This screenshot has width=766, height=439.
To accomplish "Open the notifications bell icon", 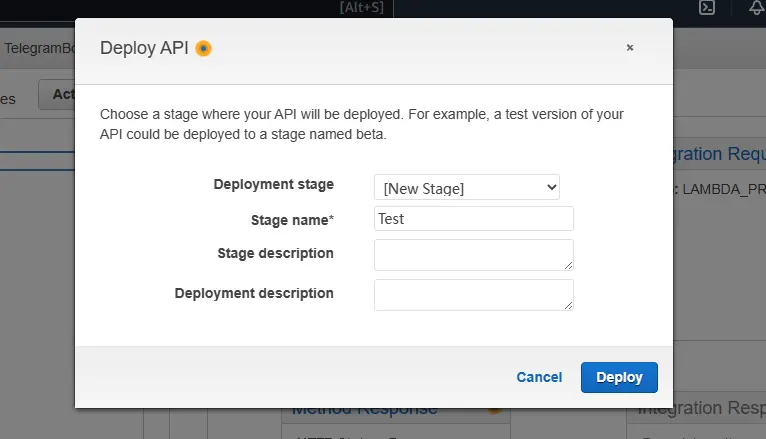I will coord(755,7).
